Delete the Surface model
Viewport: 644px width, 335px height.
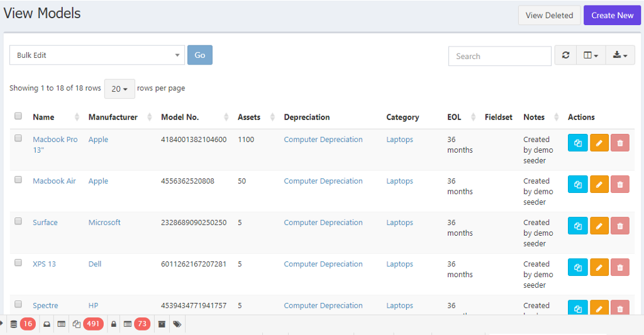pyautogui.click(x=620, y=226)
